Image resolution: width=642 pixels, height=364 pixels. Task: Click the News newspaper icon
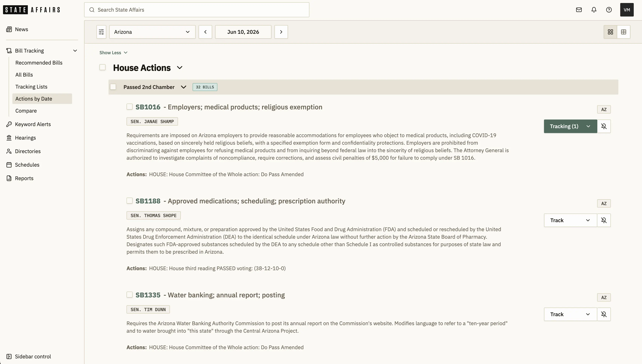9,29
